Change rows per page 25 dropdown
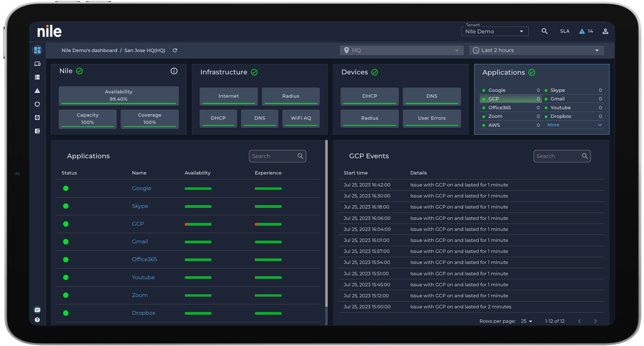The image size is (644, 346). pos(526,321)
